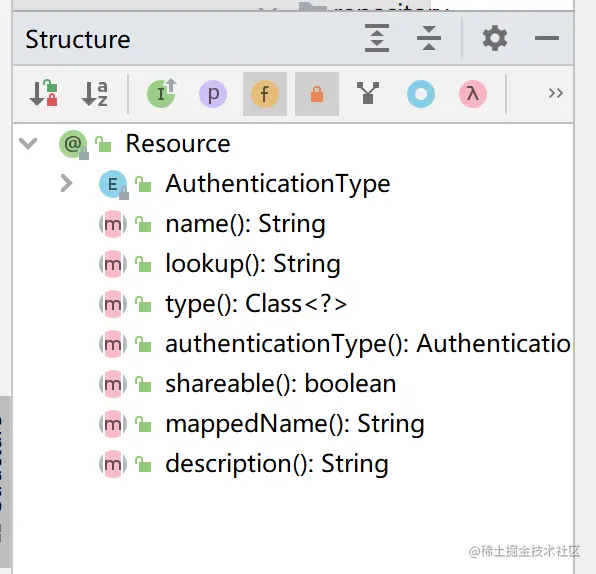Toggle Show Properties filter
This screenshot has width=596, height=574.
(x=213, y=94)
